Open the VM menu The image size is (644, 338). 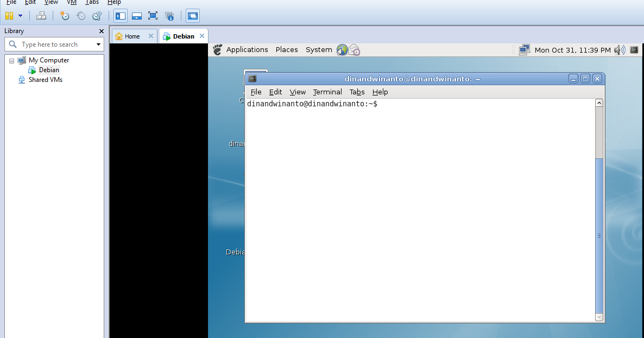coord(71,3)
